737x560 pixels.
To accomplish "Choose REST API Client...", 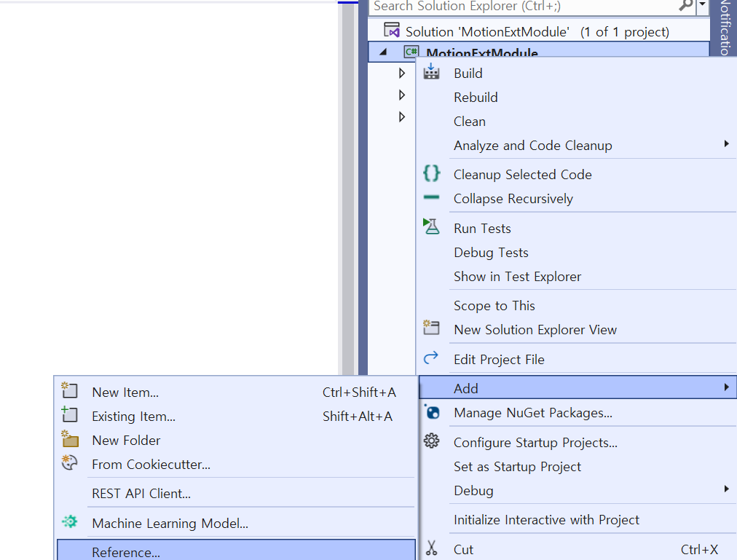I will 236,493.
